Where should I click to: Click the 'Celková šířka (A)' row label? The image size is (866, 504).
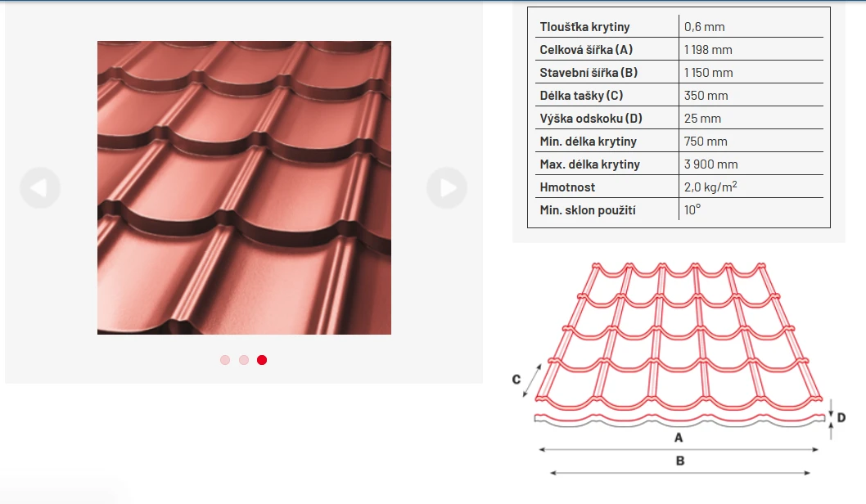pyautogui.click(x=586, y=50)
